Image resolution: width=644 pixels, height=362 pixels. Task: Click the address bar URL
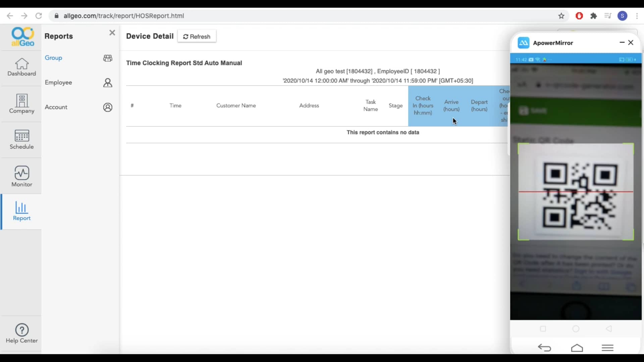[x=124, y=16]
